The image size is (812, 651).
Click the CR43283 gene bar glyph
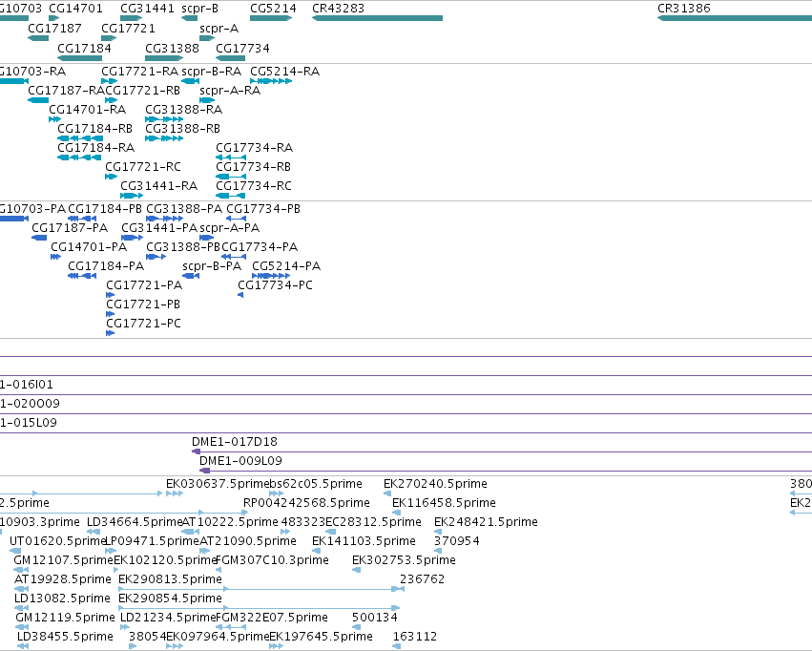(377, 18)
